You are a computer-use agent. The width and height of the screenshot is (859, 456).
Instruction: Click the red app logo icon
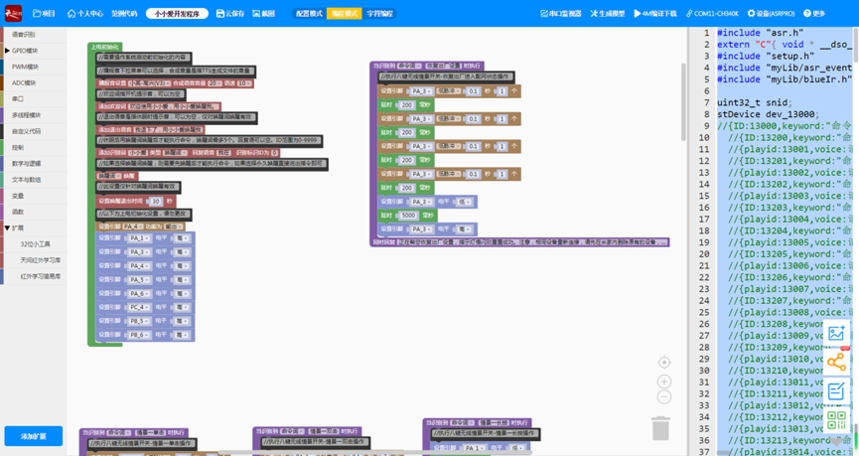click(13, 13)
